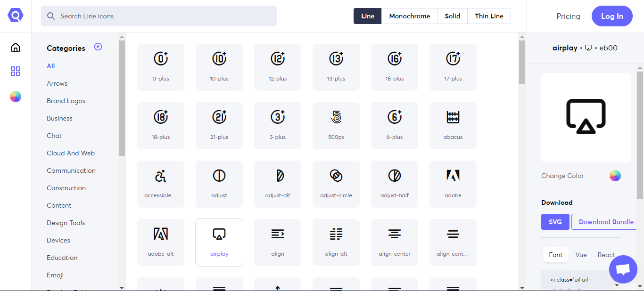Screen dimensions: 644x291
Task: Open the color wheel in left sidebar
Action: coord(16,97)
